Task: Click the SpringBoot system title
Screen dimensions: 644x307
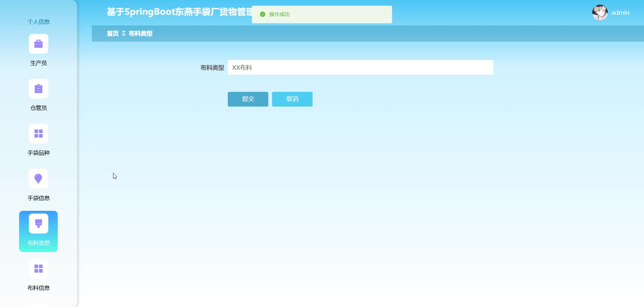Action: tap(180, 12)
